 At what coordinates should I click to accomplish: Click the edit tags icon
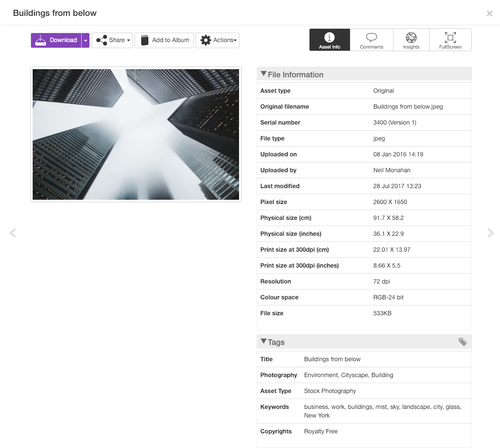click(463, 342)
